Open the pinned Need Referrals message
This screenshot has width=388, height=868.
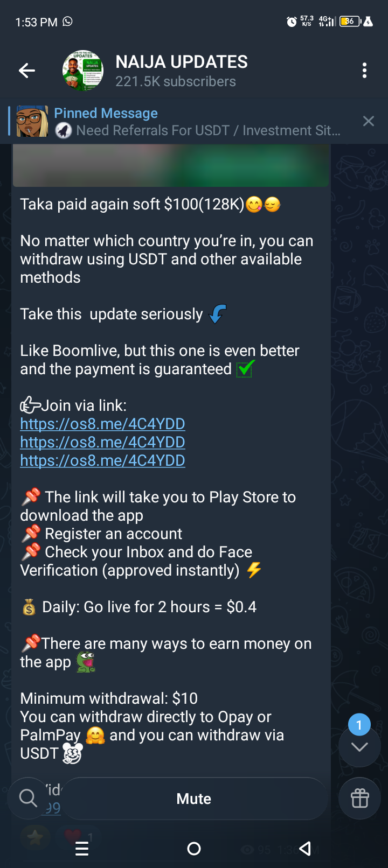(x=198, y=122)
